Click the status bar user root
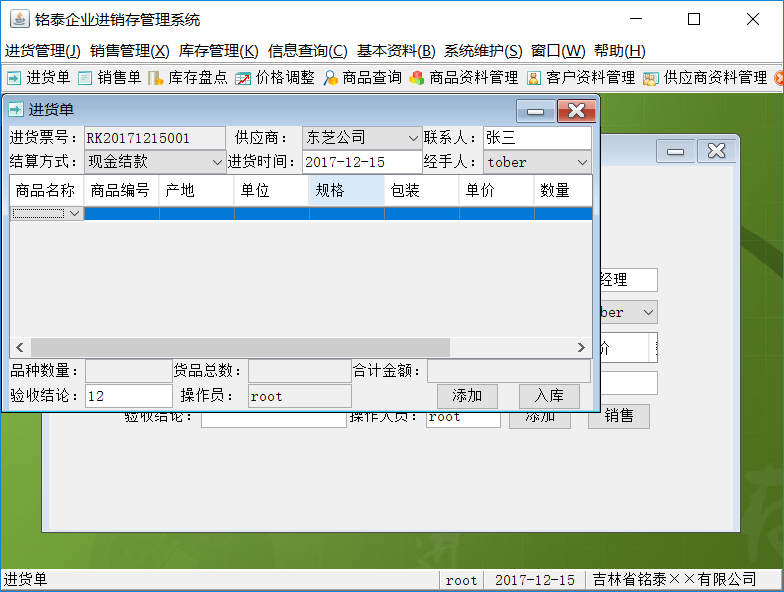Image resolution: width=784 pixels, height=592 pixels. (461, 580)
